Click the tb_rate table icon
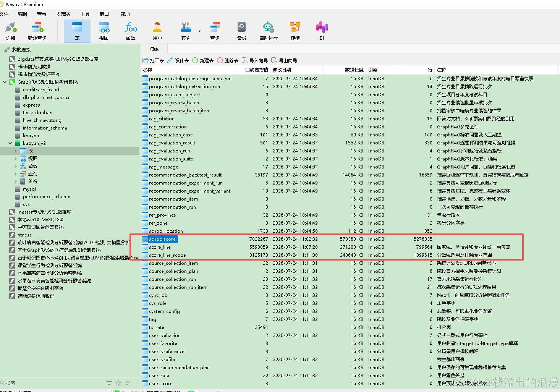Screen dimensions: 560x392 145,327
